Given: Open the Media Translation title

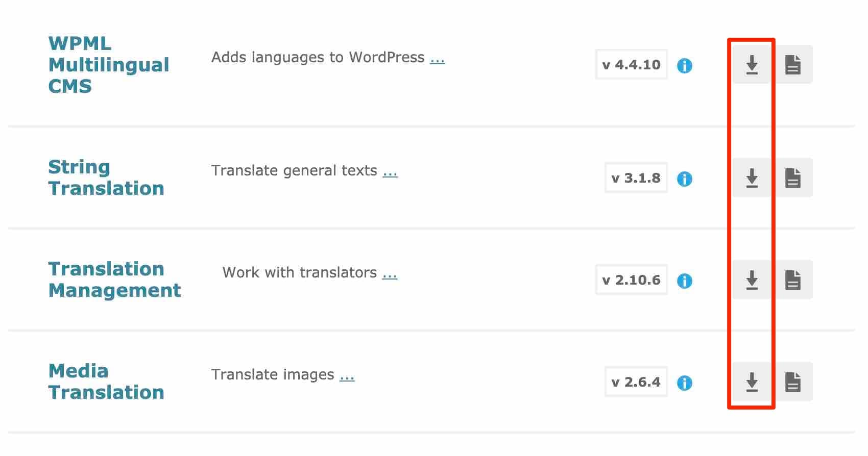Looking at the screenshot, I should point(106,382).
